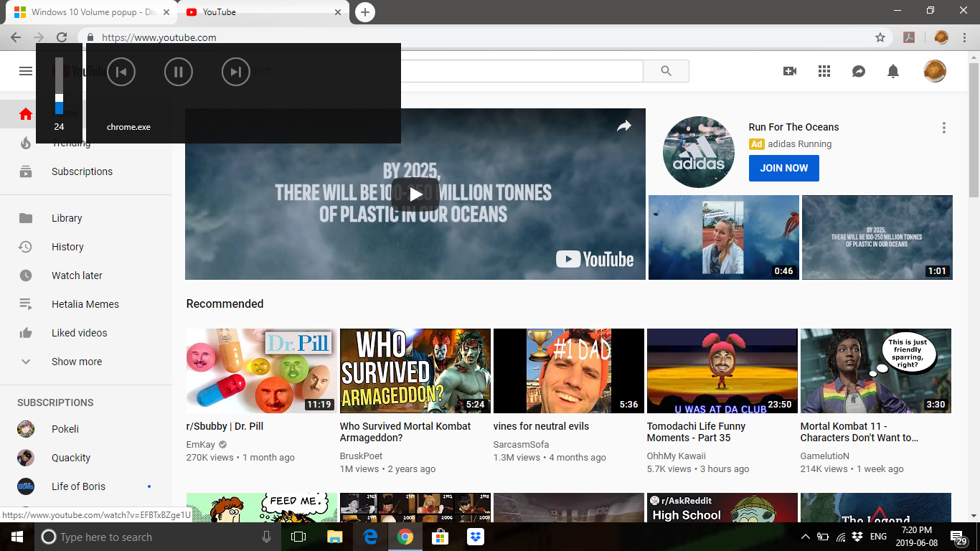Image resolution: width=980 pixels, height=551 pixels.
Task: Open Watch later playlist
Action: pos(86,275)
